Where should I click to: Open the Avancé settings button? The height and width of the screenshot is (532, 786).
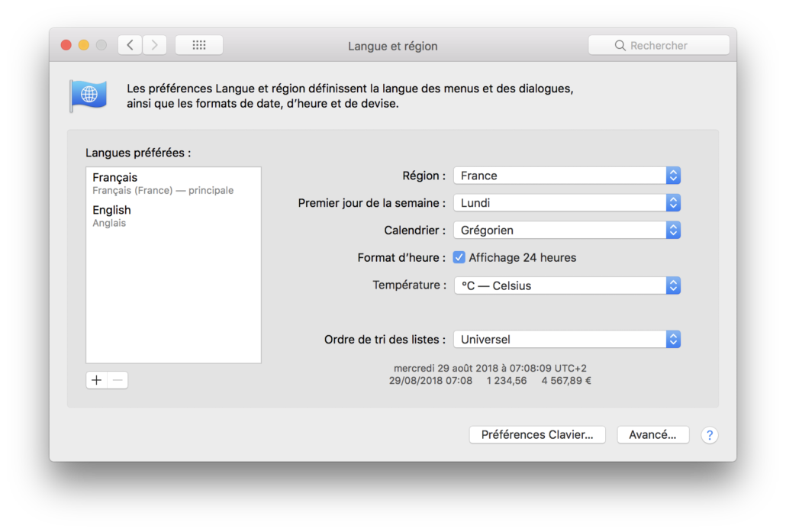coord(652,435)
